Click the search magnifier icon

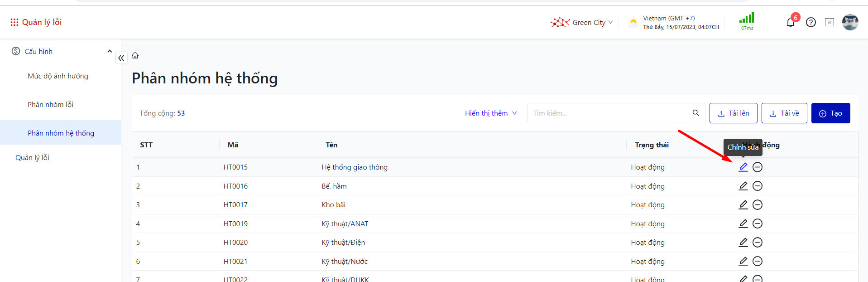(x=695, y=113)
